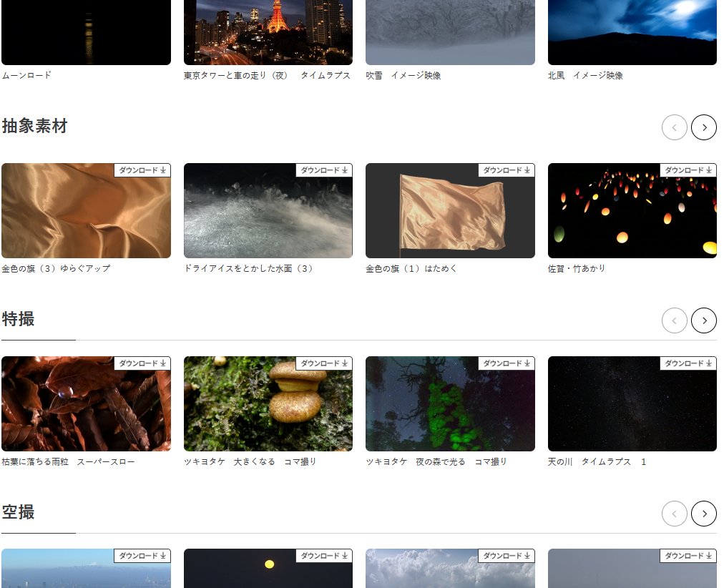Screen dimensions: 724x588
Task: Open the Tokyo Tower night timelapse thumbnail
Action: tap(268, 32)
